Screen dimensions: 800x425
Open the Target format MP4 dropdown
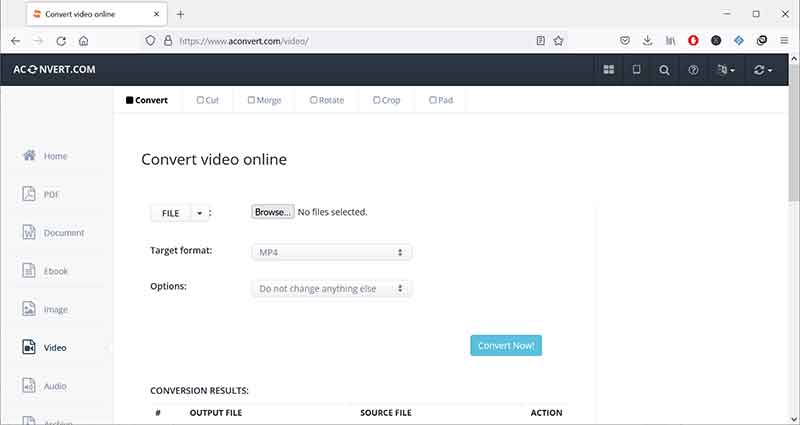click(331, 252)
